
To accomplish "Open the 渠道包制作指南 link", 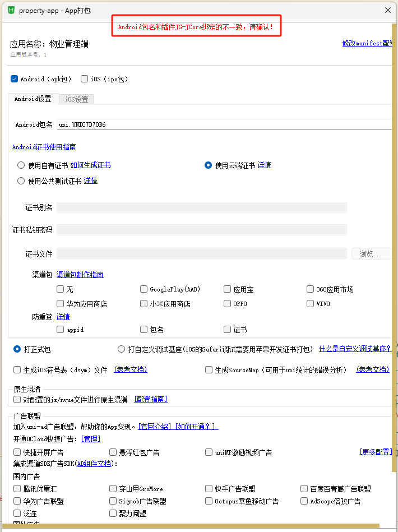I will [80, 275].
